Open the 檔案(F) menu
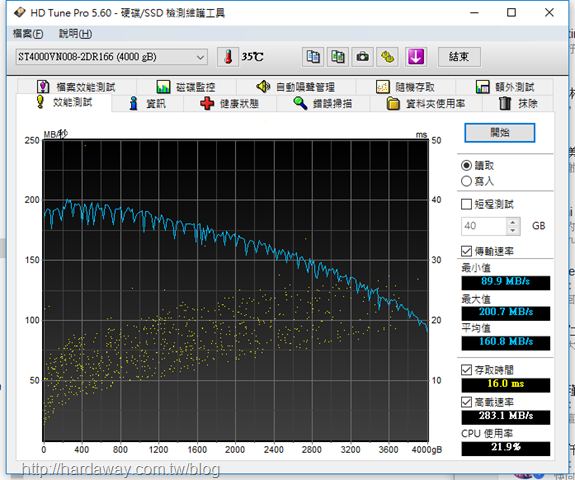The height and width of the screenshot is (480, 575). (28, 34)
